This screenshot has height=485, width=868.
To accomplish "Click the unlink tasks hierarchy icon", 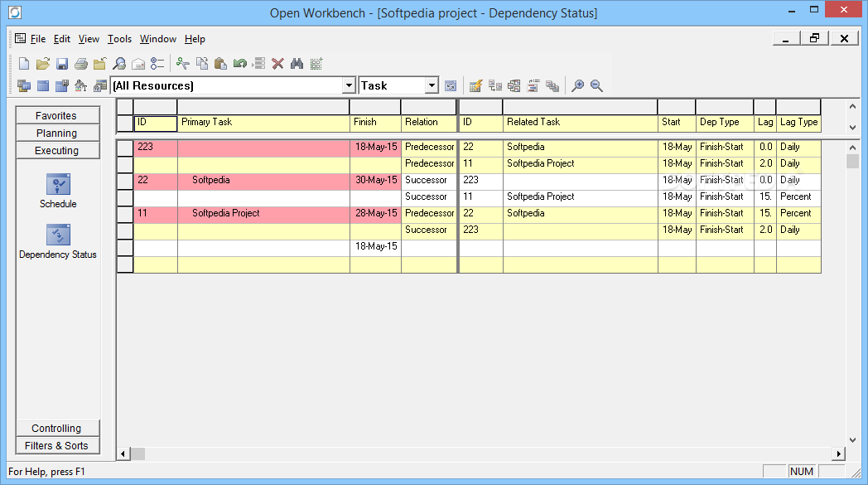I will pos(514,86).
